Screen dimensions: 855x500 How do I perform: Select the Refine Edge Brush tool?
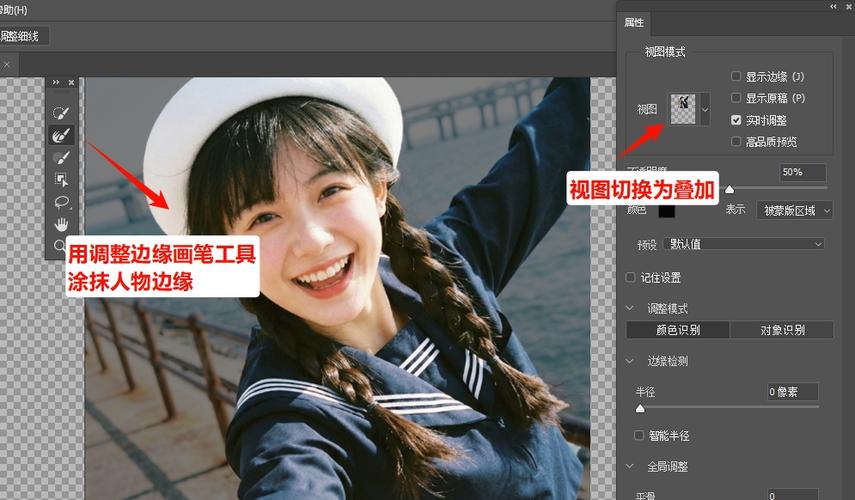(x=61, y=135)
